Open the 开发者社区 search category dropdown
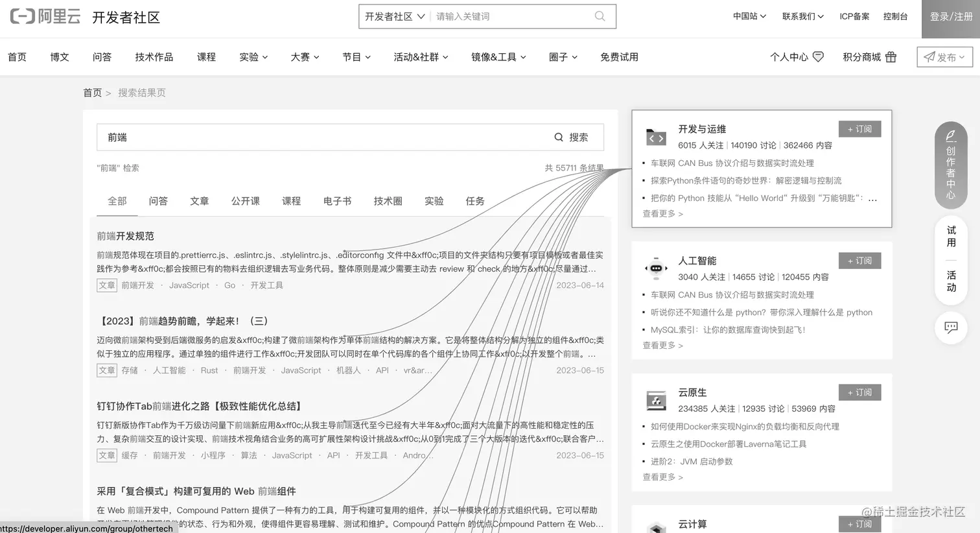 pos(395,16)
